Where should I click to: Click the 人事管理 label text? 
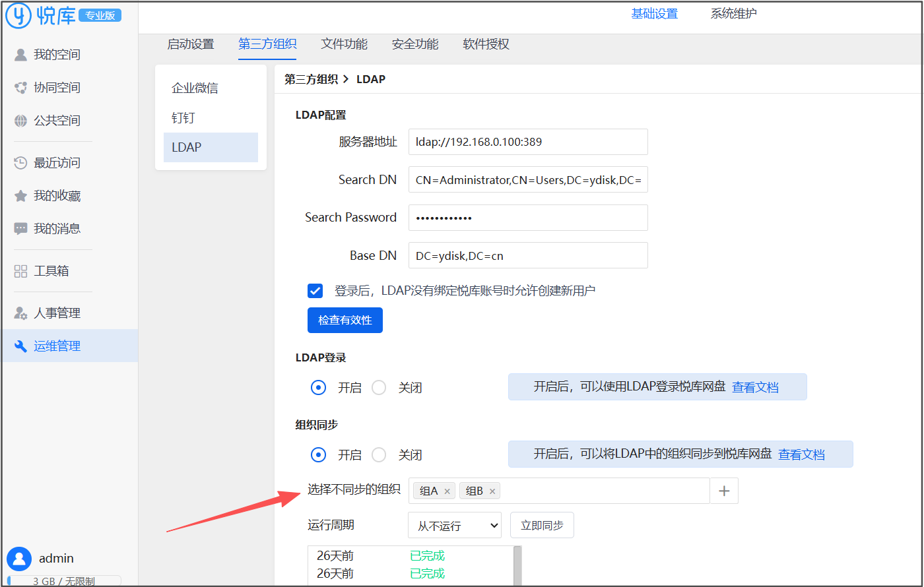(57, 313)
